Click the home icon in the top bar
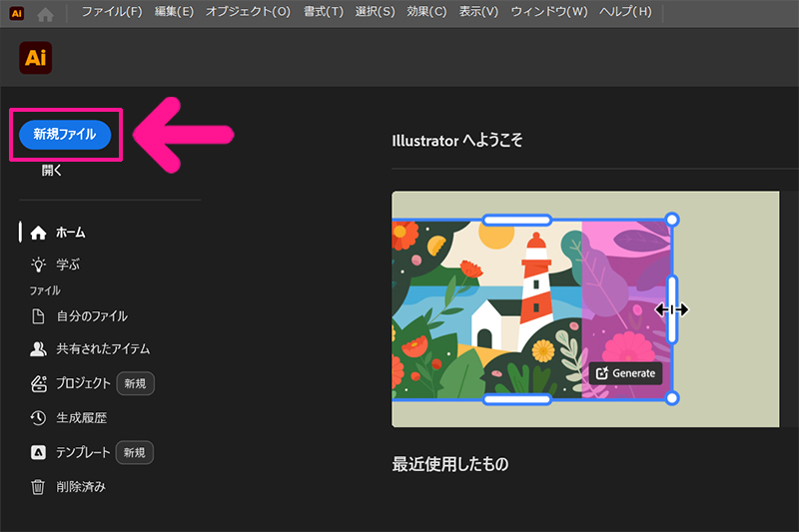The image size is (799, 532). click(x=45, y=15)
